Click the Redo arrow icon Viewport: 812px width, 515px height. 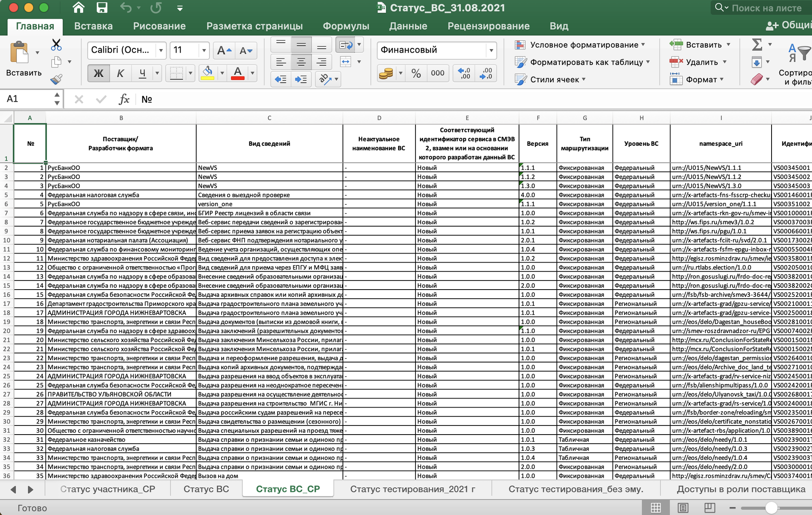point(156,8)
